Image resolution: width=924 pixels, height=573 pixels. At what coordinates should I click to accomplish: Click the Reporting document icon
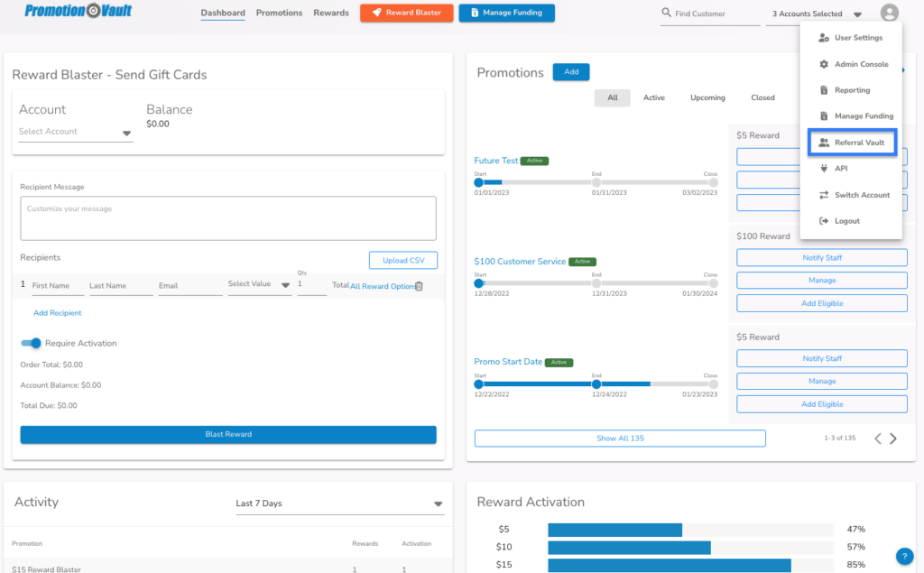pyautogui.click(x=824, y=90)
